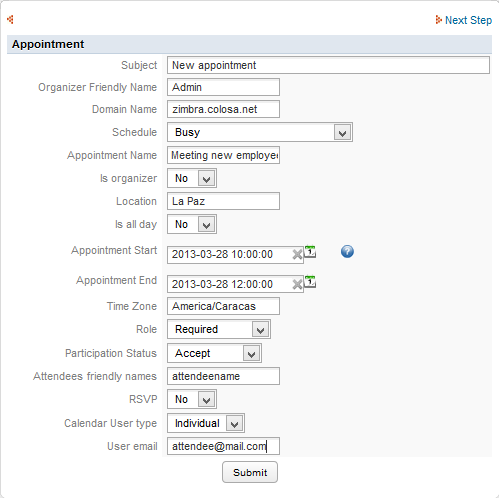The height and width of the screenshot is (498, 499).
Task: Open calendar picker for Appointment Start
Action: tap(310, 252)
